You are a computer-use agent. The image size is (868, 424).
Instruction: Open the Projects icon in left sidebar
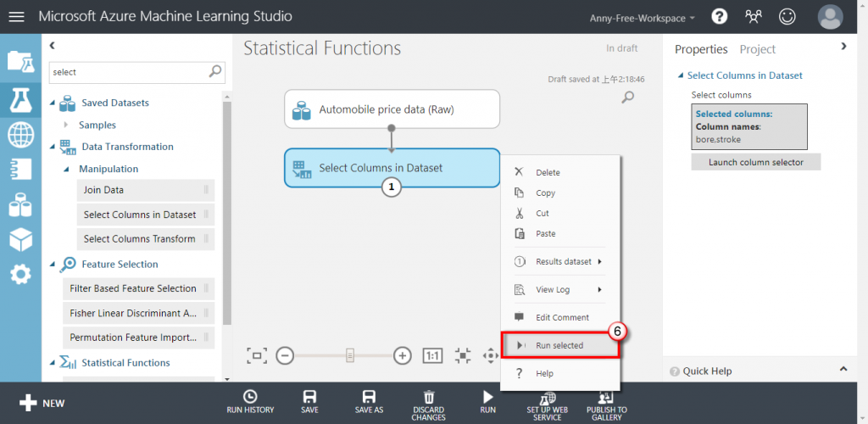coord(20,61)
